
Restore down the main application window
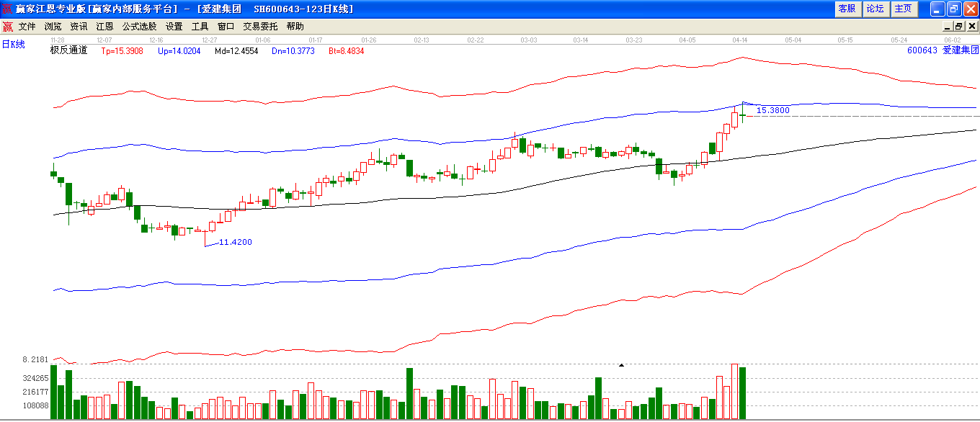point(953,9)
